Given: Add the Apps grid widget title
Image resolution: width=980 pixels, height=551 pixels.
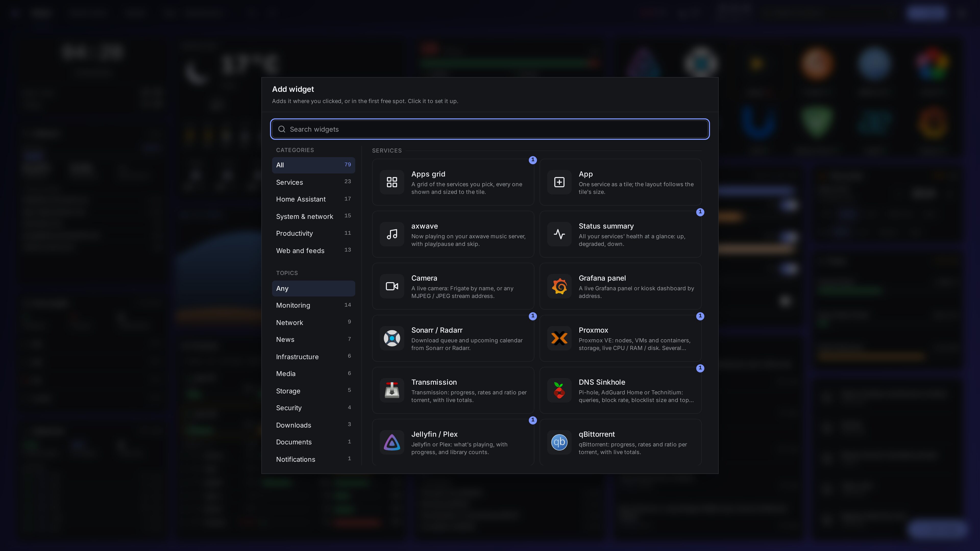Looking at the screenshot, I should [x=428, y=174].
